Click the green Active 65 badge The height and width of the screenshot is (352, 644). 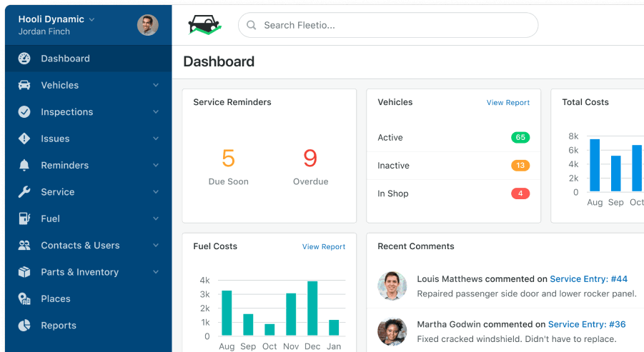[520, 137]
